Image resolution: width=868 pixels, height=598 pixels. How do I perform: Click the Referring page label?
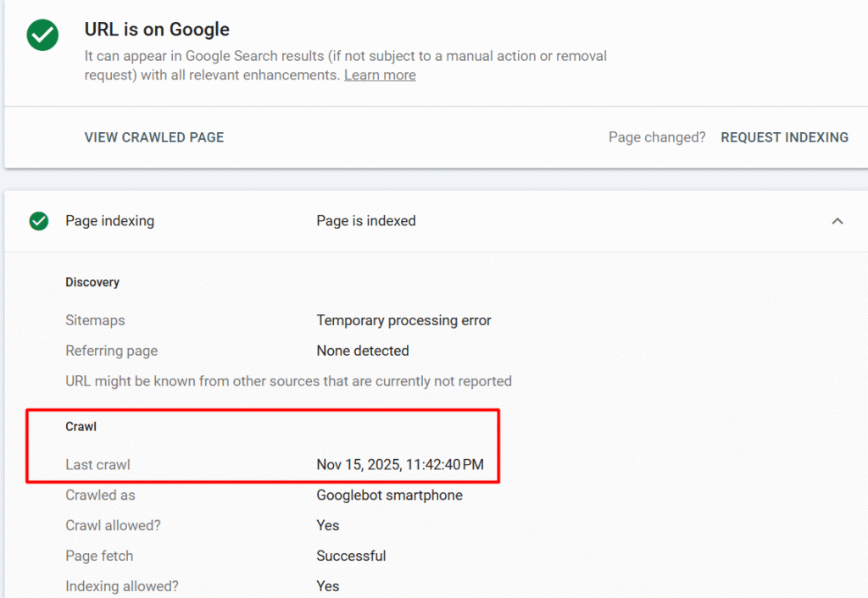pyautogui.click(x=111, y=351)
